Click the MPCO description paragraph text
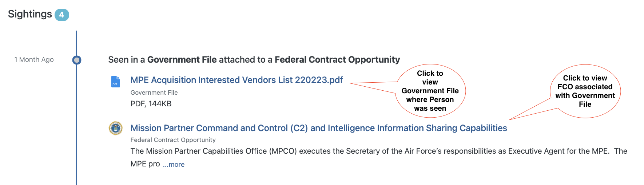The width and height of the screenshot is (644, 185). click(x=379, y=151)
